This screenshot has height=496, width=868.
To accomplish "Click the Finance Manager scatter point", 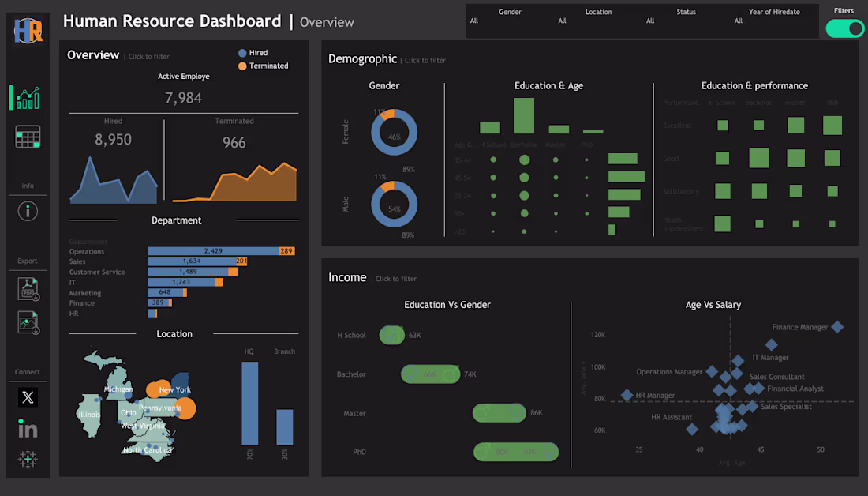I will pyautogui.click(x=837, y=327).
